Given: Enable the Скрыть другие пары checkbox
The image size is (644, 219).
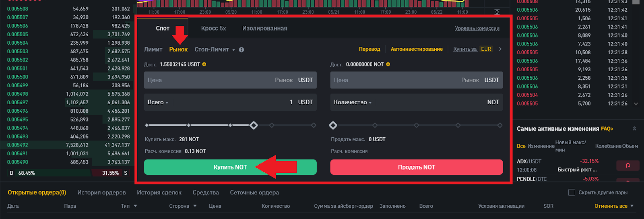Looking at the screenshot, I should pyautogui.click(x=572, y=192).
